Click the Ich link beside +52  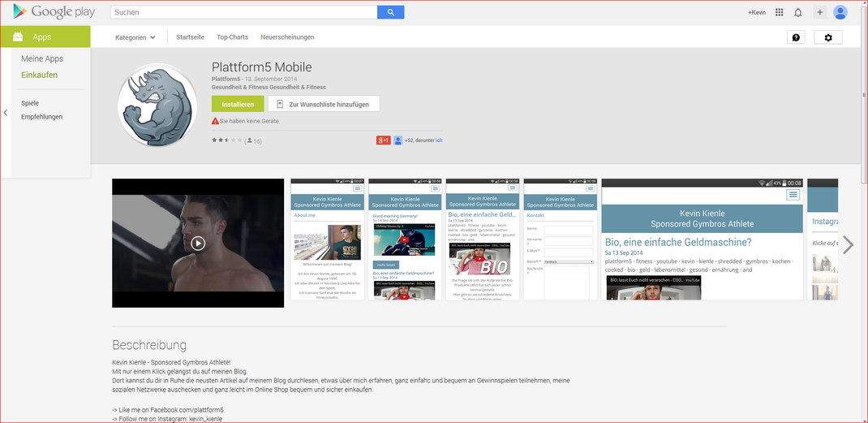coord(439,140)
